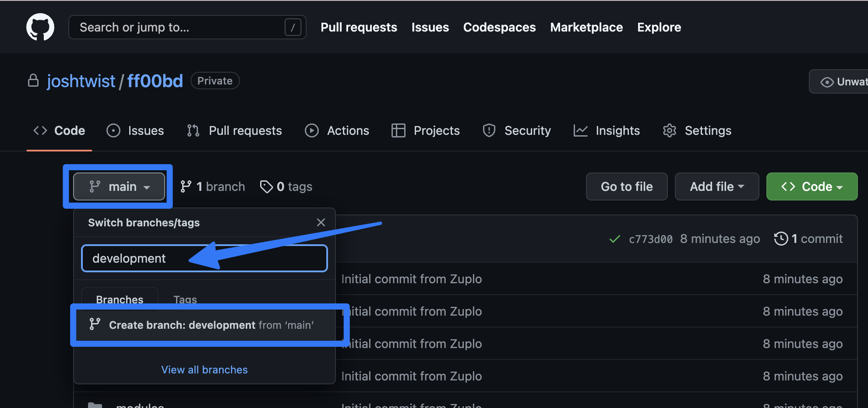Open commit c773d00

tap(651, 239)
